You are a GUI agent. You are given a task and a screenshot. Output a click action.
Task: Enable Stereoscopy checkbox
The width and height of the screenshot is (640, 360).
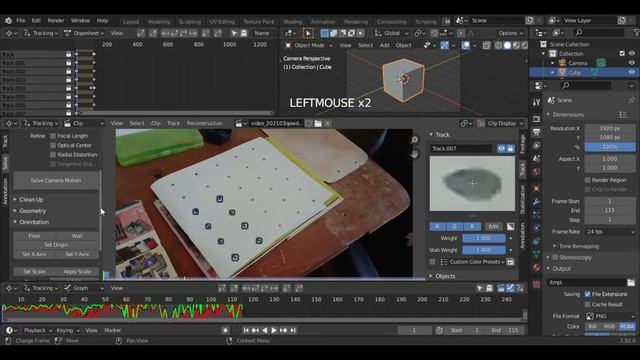coord(555,258)
